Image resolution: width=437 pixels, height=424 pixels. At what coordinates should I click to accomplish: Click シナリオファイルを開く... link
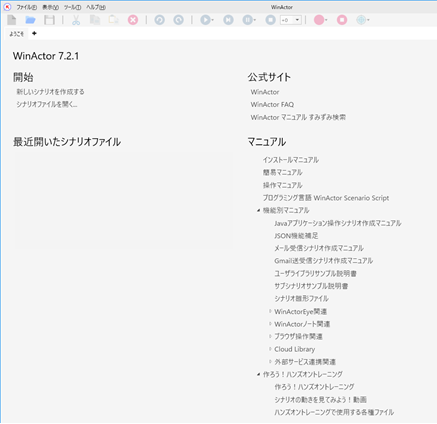pos(47,104)
